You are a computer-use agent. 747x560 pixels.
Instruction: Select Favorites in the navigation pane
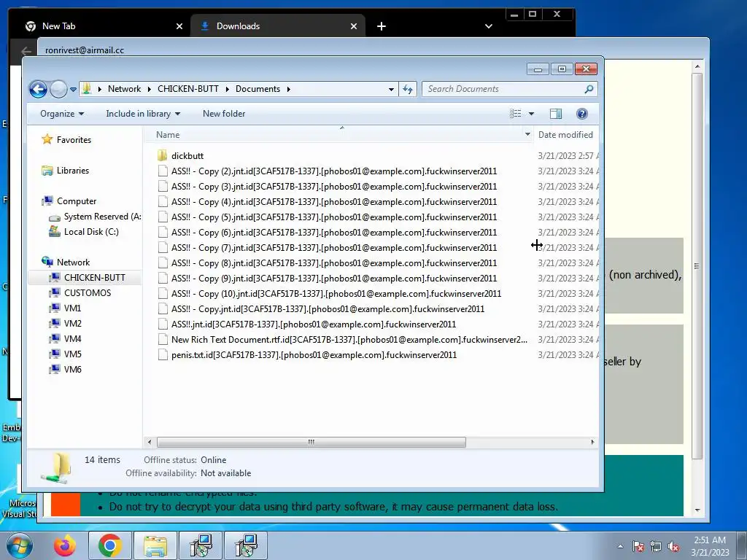pyautogui.click(x=74, y=139)
